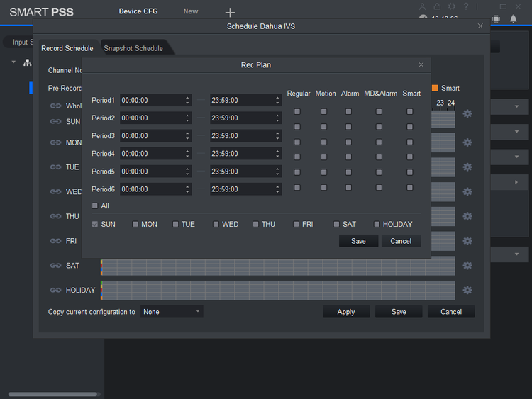Switch to the Device CFG tab

138,11
